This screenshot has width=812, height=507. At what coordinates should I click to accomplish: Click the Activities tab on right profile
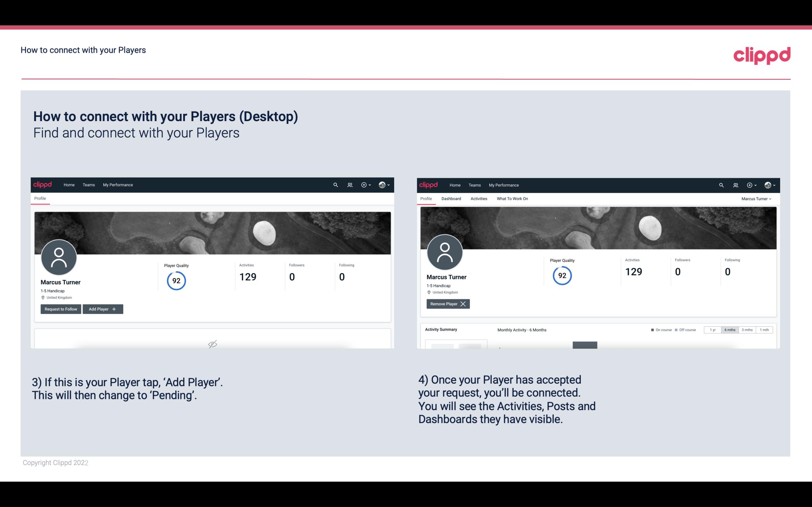478,199
